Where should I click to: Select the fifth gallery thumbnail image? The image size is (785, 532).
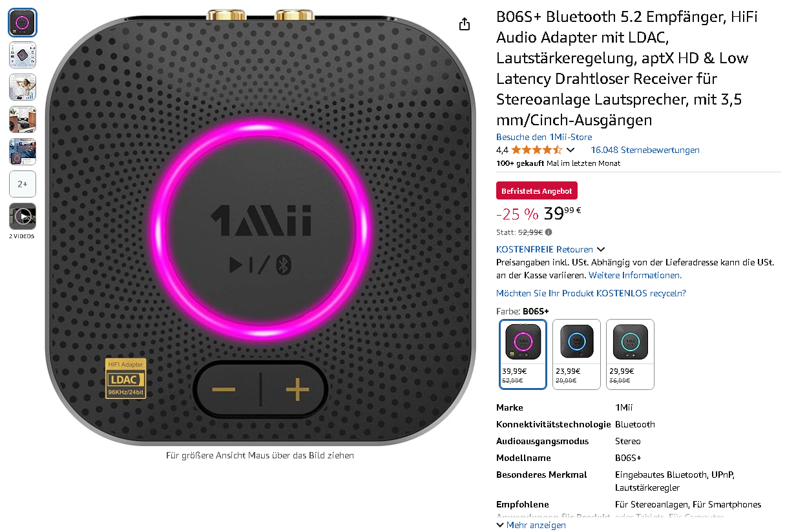[23, 152]
